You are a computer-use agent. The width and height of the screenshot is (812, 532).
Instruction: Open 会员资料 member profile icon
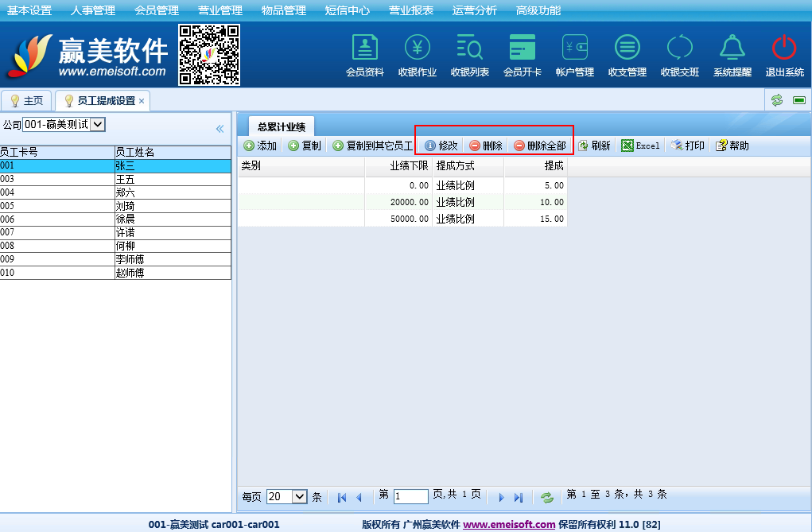point(364,49)
